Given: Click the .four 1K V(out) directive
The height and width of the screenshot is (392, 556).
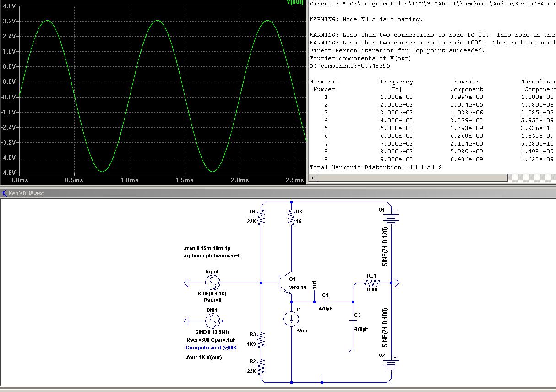Looking at the screenshot, I should click(204, 357).
